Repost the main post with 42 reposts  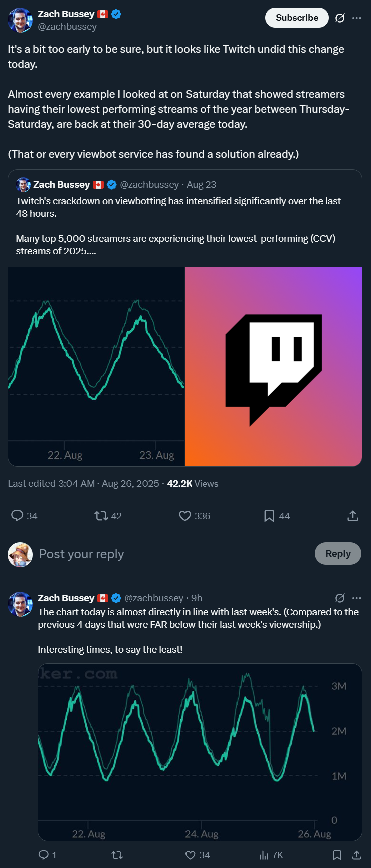101,516
